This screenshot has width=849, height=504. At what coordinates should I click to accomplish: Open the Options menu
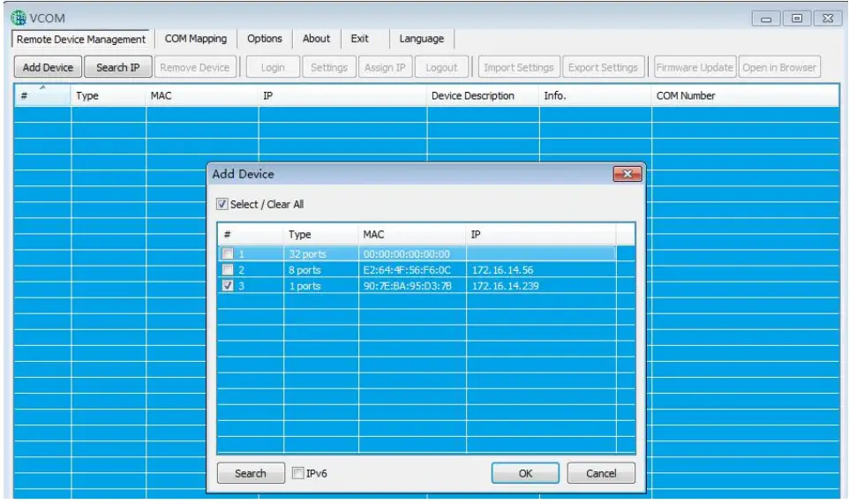264,39
